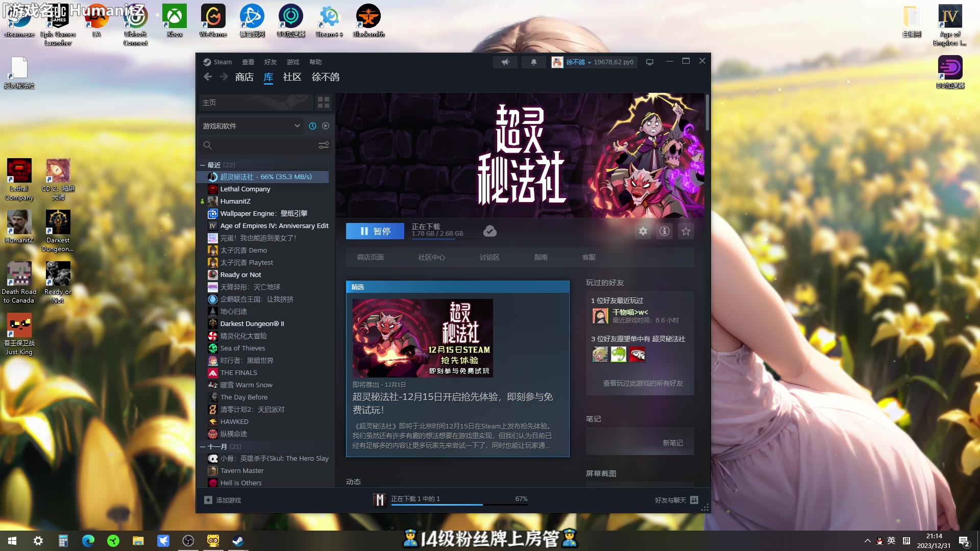Switch to 商店 tab
This screenshot has height=551, width=980.
pyautogui.click(x=244, y=77)
